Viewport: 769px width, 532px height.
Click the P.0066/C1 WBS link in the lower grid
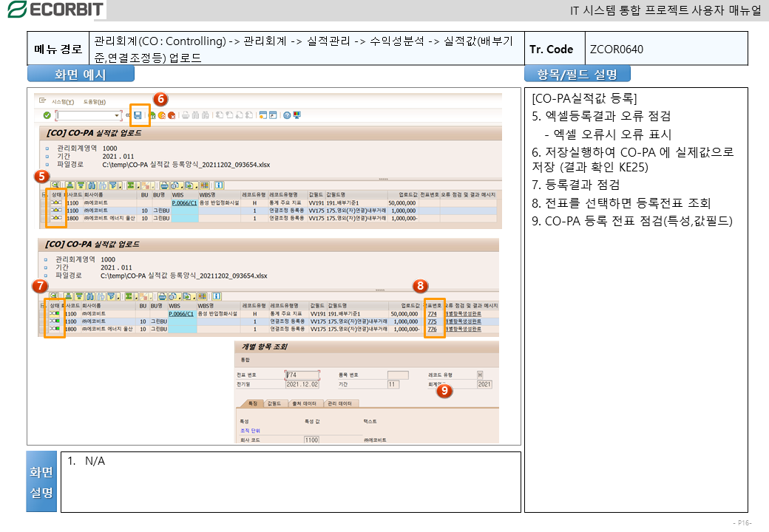pyautogui.click(x=181, y=314)
